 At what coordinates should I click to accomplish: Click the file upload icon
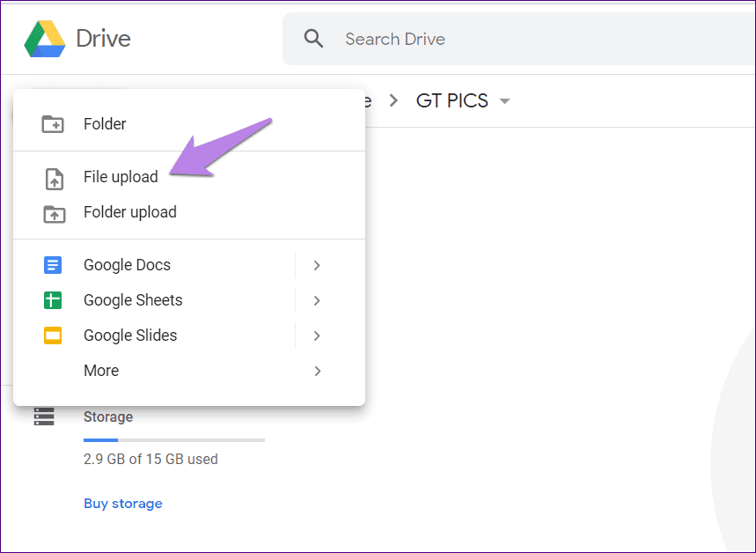54,179
